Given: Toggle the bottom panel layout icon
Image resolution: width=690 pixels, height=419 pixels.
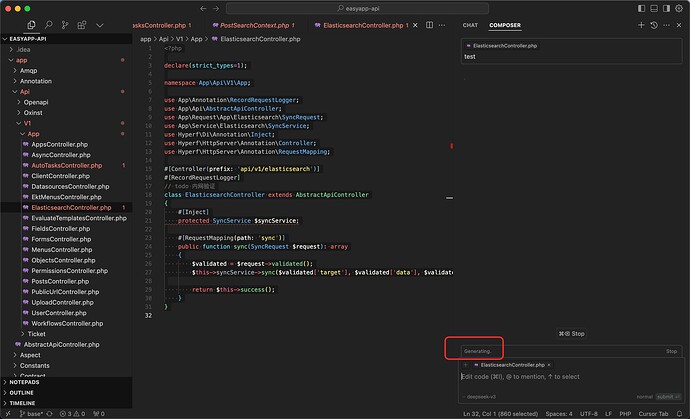Looking at the screenshot, I should [654, 8].
